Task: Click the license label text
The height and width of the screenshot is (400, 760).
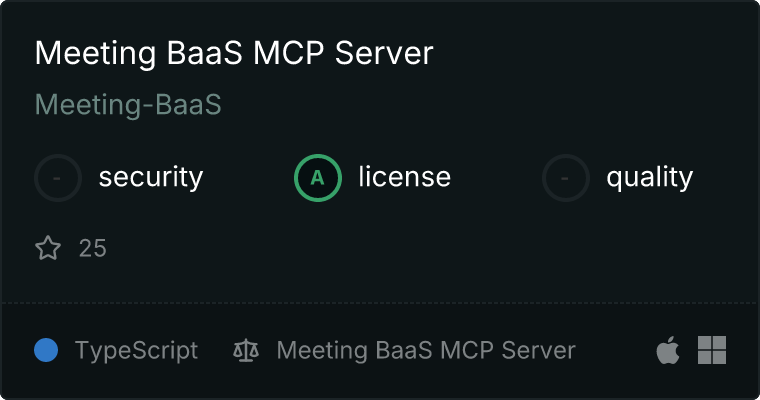Action: [x=405, y=176]
